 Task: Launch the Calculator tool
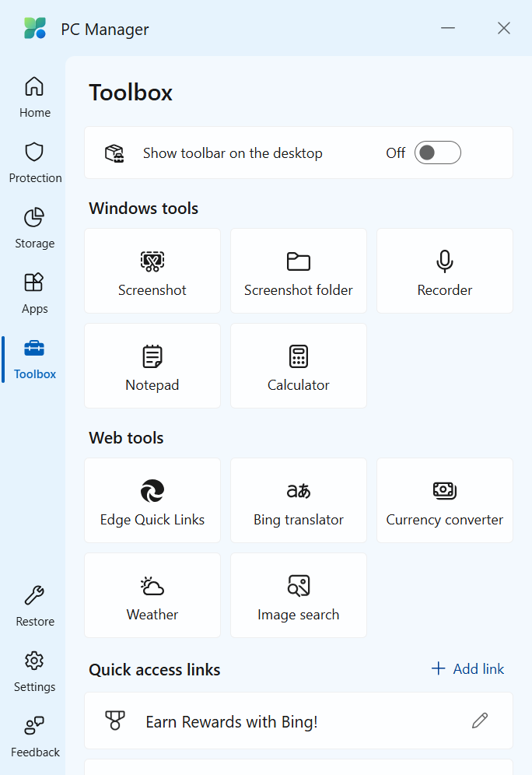[299, 366]
